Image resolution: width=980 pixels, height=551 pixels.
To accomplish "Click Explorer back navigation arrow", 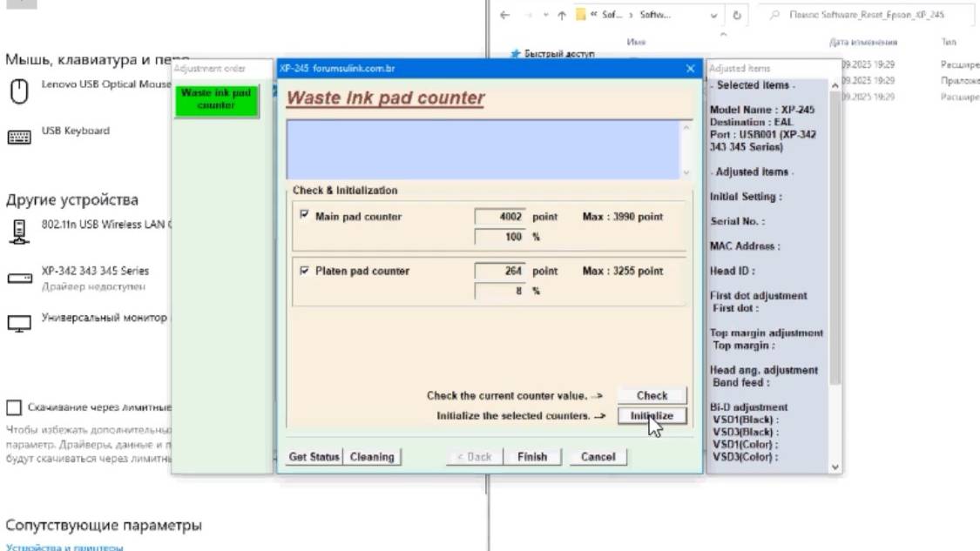I will (x=505, y=15).
